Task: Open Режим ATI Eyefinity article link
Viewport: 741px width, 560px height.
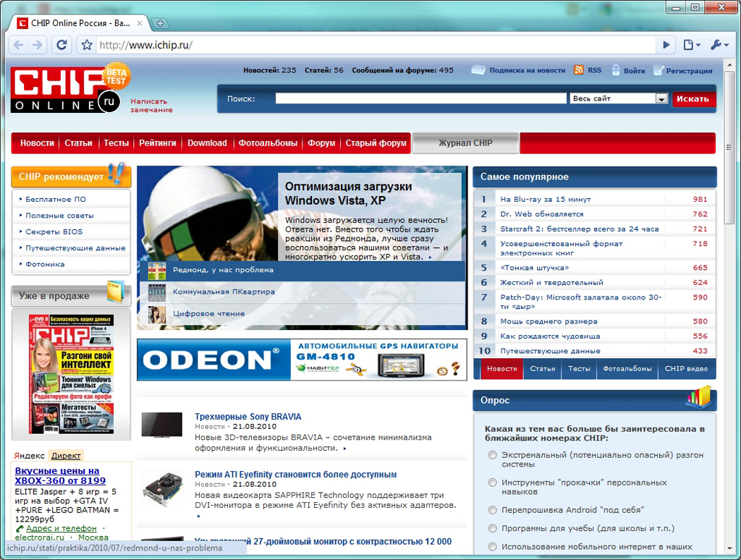Action: 295,475
